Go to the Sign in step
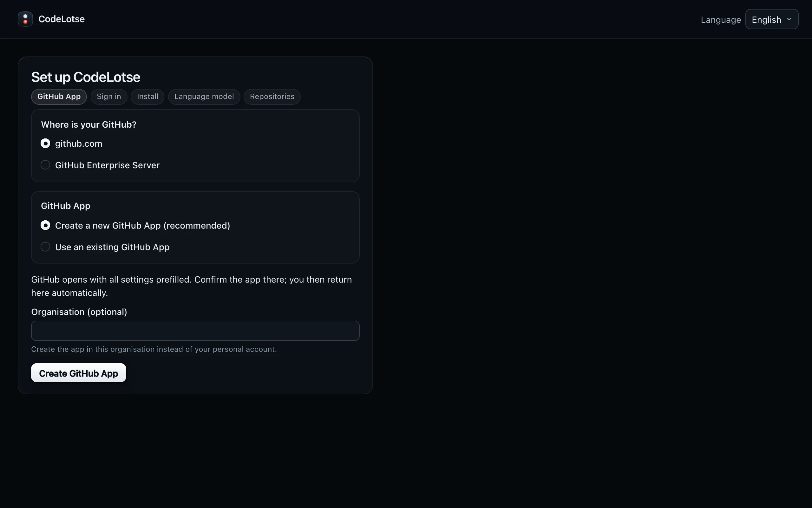 click(109, 97)
